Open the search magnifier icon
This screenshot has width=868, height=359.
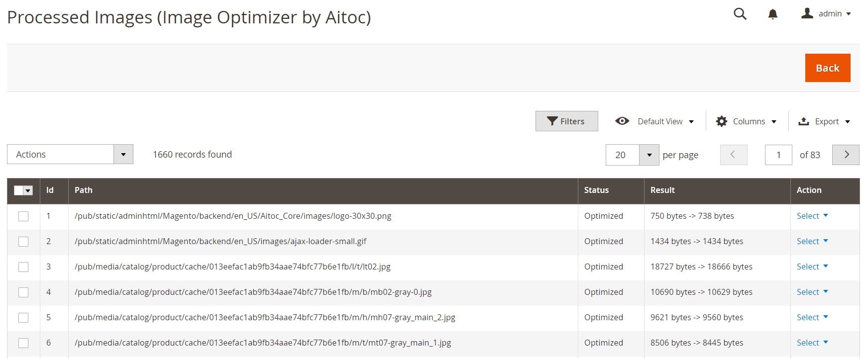740,14
